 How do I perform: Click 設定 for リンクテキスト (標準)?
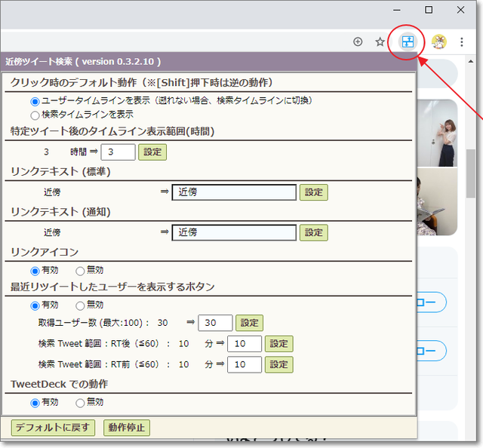click(314, 192)
